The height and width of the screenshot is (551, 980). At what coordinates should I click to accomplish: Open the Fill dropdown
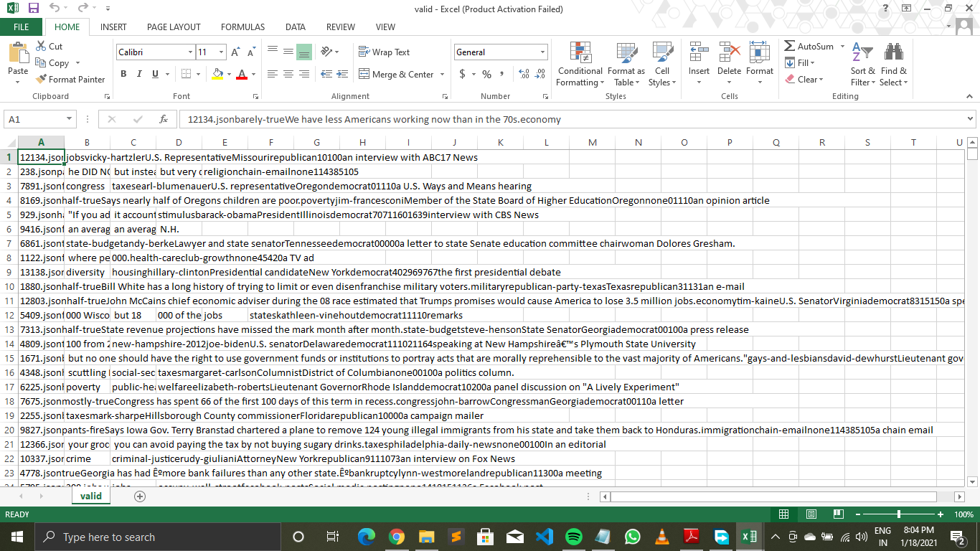click(x=798, y=62)
